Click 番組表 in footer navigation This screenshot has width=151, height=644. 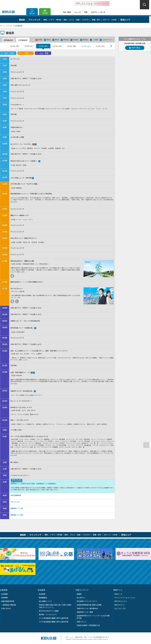[x=23, y=535]
